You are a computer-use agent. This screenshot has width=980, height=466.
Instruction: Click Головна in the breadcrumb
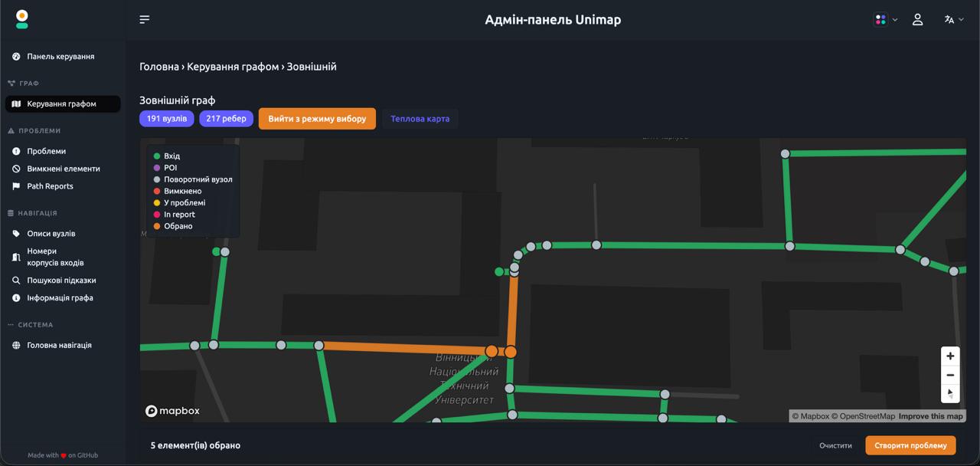pos(159,67)
